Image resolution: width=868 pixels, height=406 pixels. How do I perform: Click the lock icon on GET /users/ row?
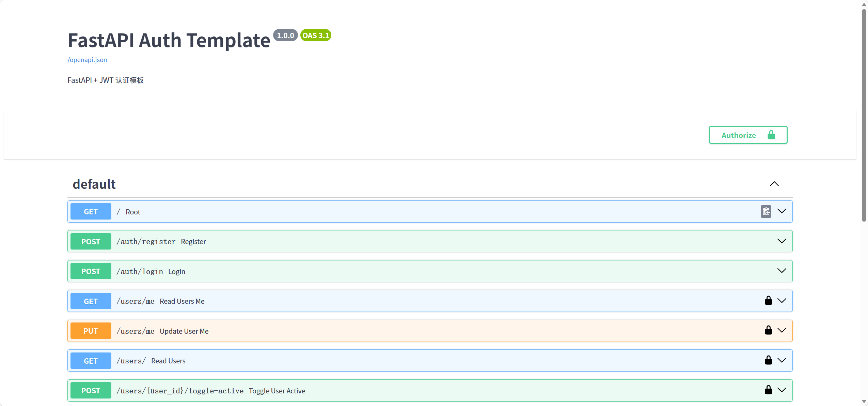point(769,360)
